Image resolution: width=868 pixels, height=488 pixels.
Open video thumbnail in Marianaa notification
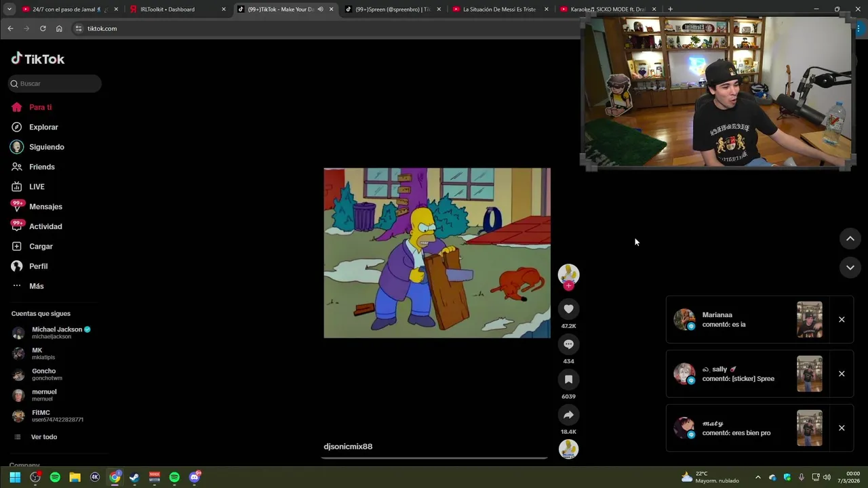[809, 320]
